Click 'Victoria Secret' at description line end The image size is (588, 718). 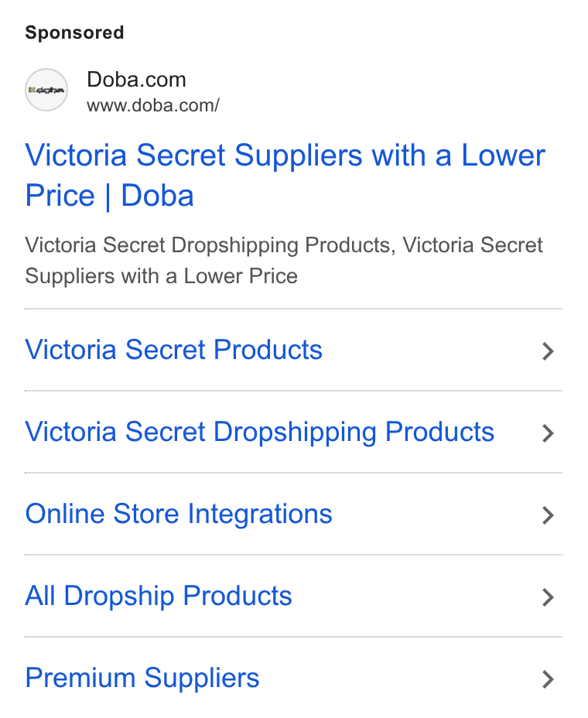click(473, 244)
